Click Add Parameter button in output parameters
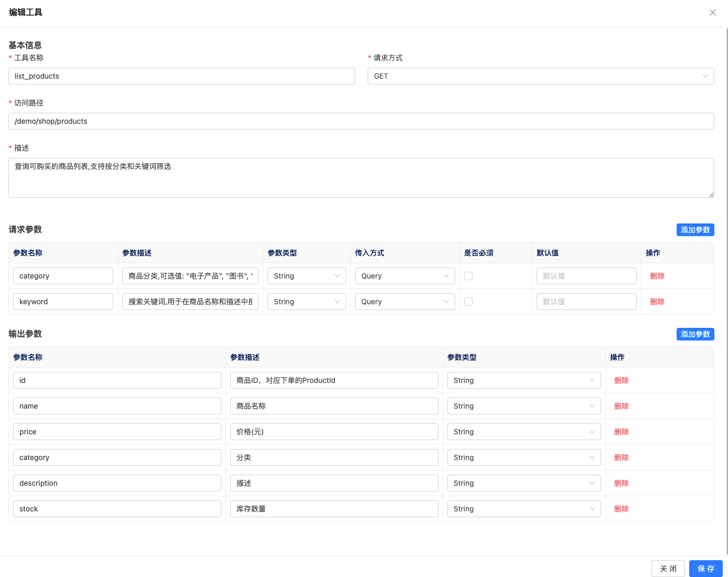Screen dimensions: 728x577 click(695, 334)
